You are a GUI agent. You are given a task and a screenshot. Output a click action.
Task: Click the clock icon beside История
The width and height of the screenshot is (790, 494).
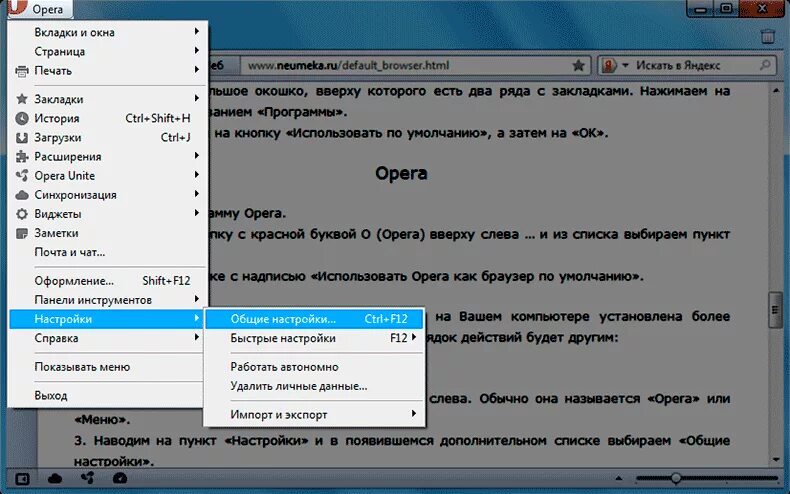point(22,118)
